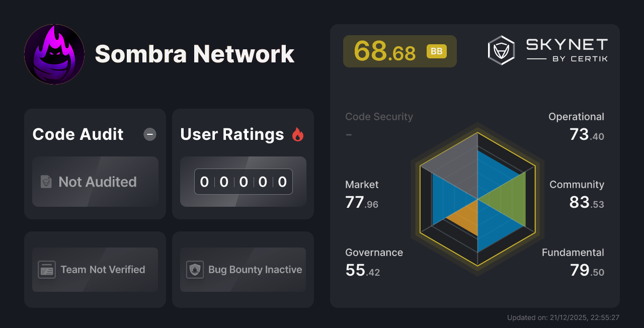The width and height of the screenshot is (644, 328).
Task: Select the shield icon beside Not Audited
Action: [x=45, y=182]
